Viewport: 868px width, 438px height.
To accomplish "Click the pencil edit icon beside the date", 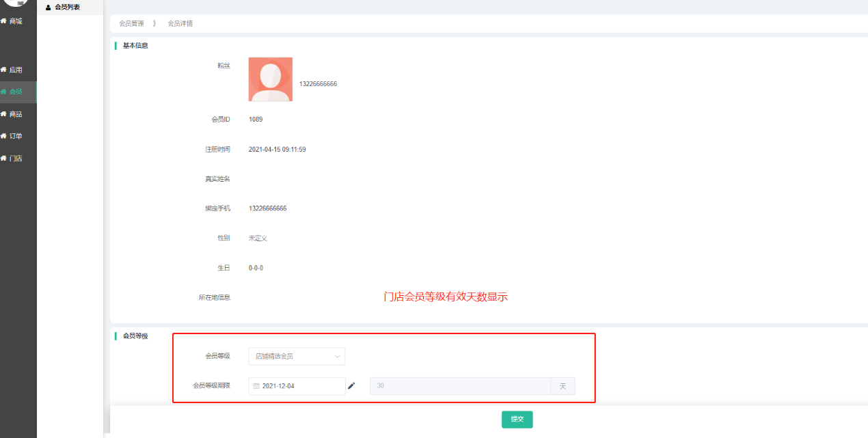I will (x=351, y=386).
